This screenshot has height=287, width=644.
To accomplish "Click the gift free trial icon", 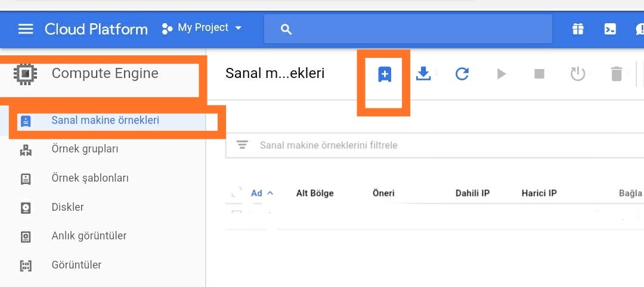I will point(577,29).
